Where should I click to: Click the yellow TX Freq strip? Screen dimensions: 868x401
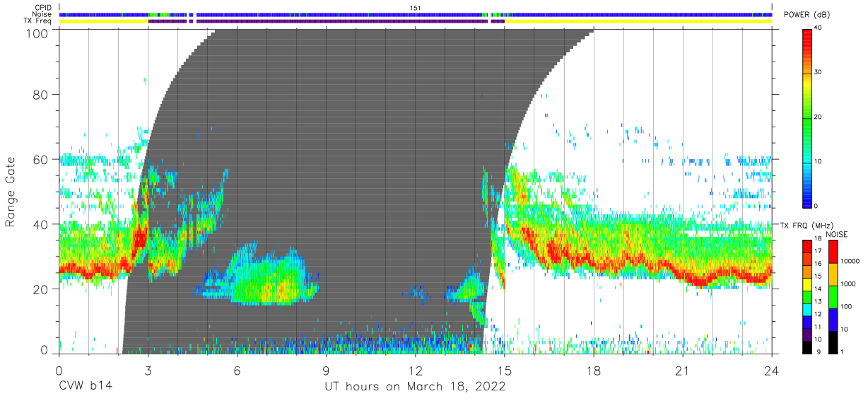pos(416,21)
